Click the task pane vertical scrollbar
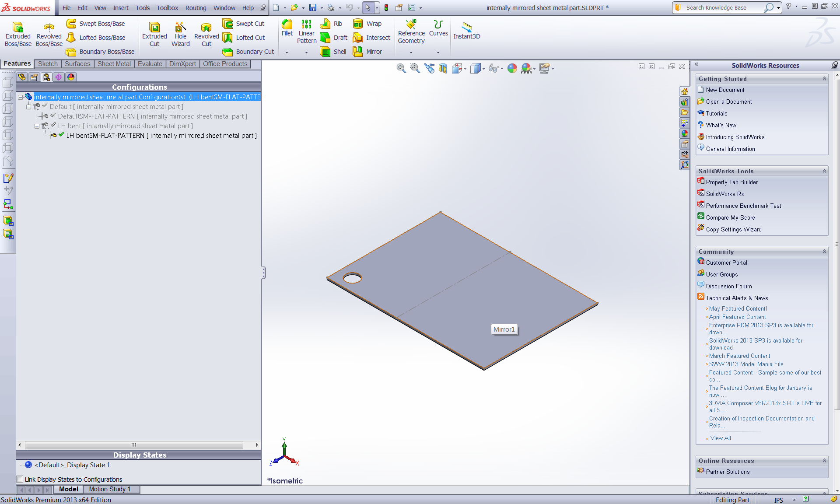This screenshot has width=840, height=504. click(x=837, y=245)
